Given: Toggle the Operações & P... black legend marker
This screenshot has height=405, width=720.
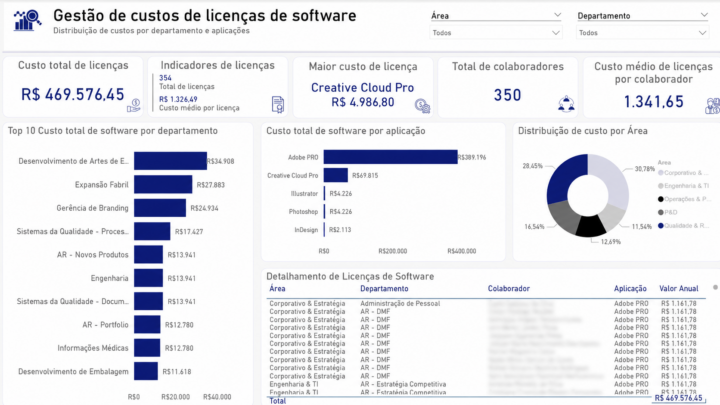Looking at the screenshot, I should click(661, 199).
